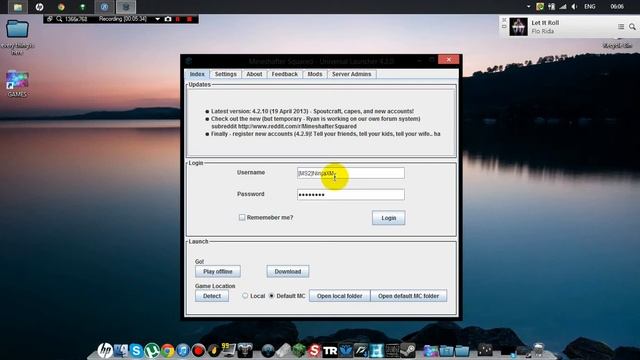Stop the screen recording
The width and height of the screenshot is (640, 360).
189,19
